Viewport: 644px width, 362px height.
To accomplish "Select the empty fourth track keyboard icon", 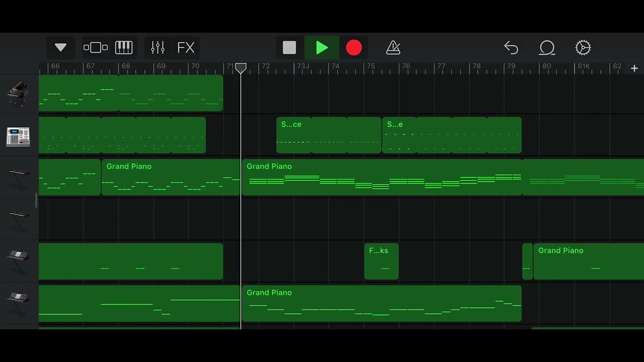I will coord(18,220).
